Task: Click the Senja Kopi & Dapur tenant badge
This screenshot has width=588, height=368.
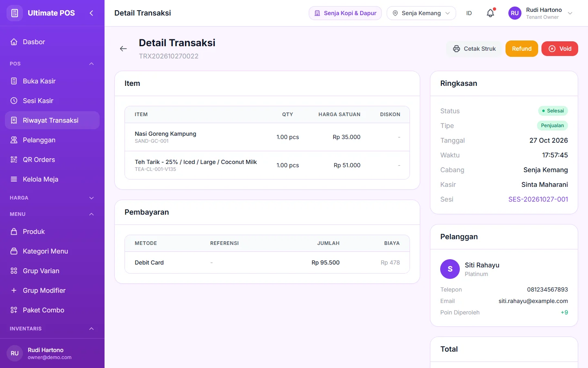Action: [345, 13]
